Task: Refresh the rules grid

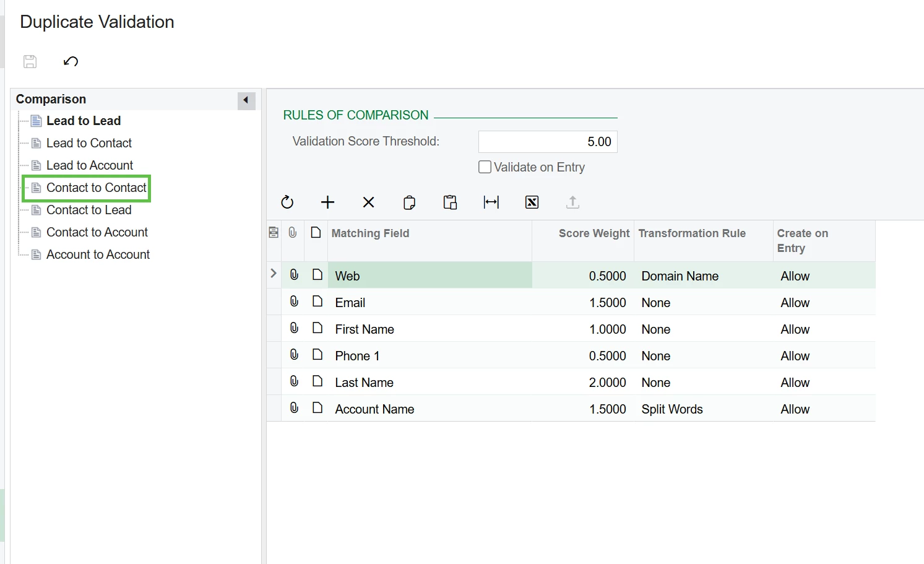Action: [287, 202]
